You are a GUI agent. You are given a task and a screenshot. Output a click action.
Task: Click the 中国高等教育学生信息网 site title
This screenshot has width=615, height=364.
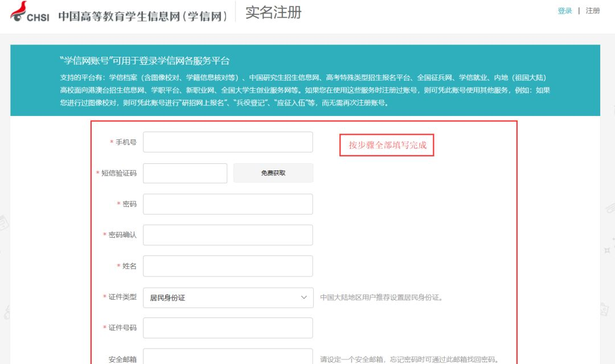142,15
